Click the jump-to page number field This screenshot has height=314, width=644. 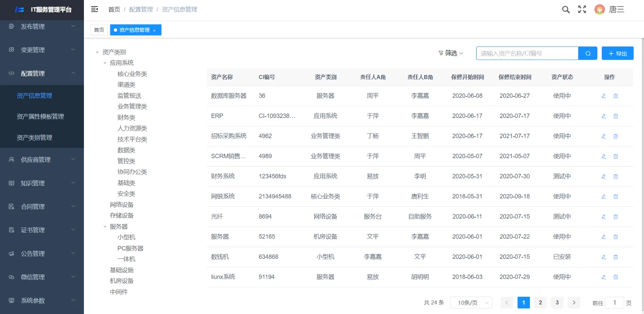[x=615, y=303]
